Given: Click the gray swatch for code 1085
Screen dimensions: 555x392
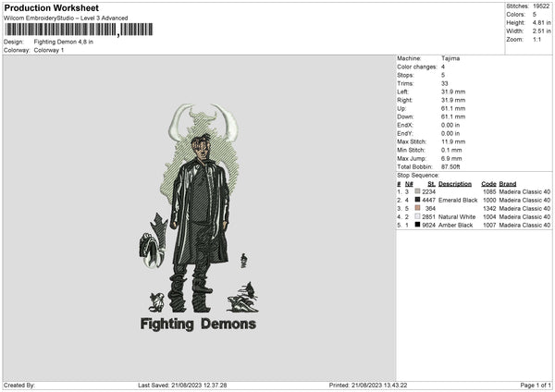Looking at the screenshot, I should tap(417, 191).
